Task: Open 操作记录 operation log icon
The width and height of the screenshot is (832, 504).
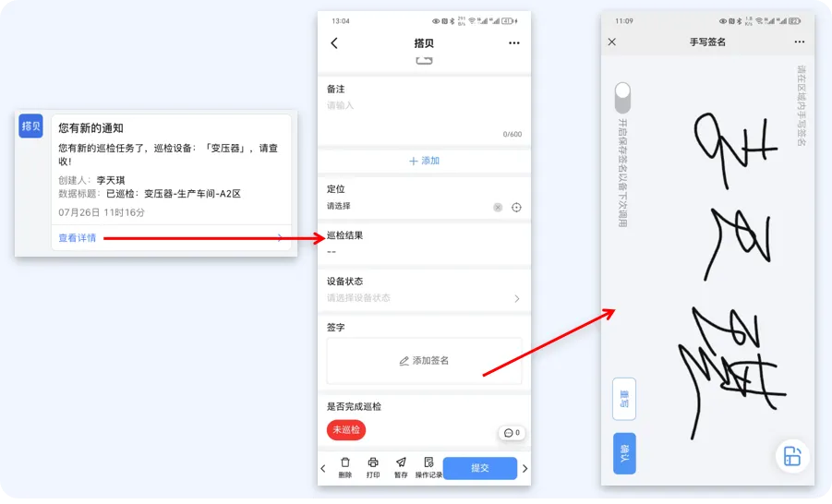Action: tap(428, 462)
